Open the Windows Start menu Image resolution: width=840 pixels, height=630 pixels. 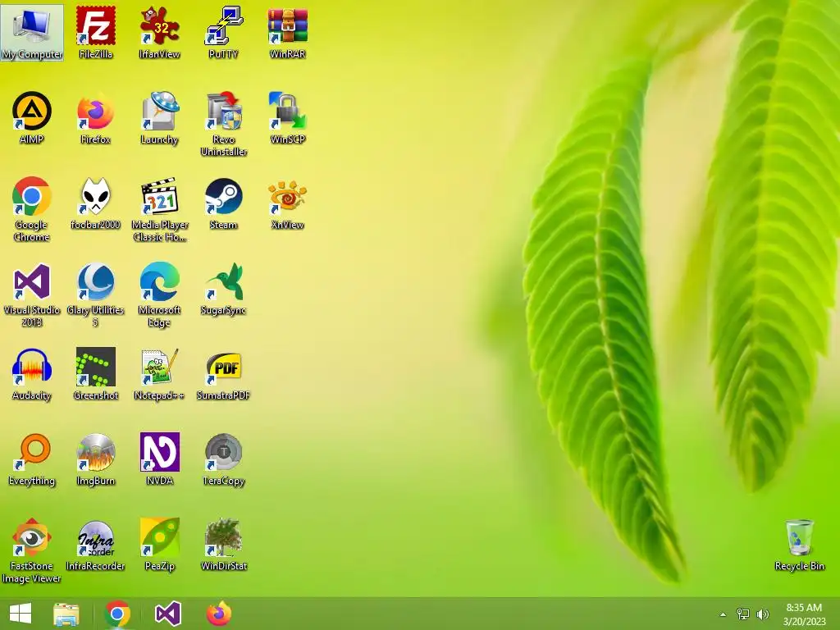(x=21, y=614)
